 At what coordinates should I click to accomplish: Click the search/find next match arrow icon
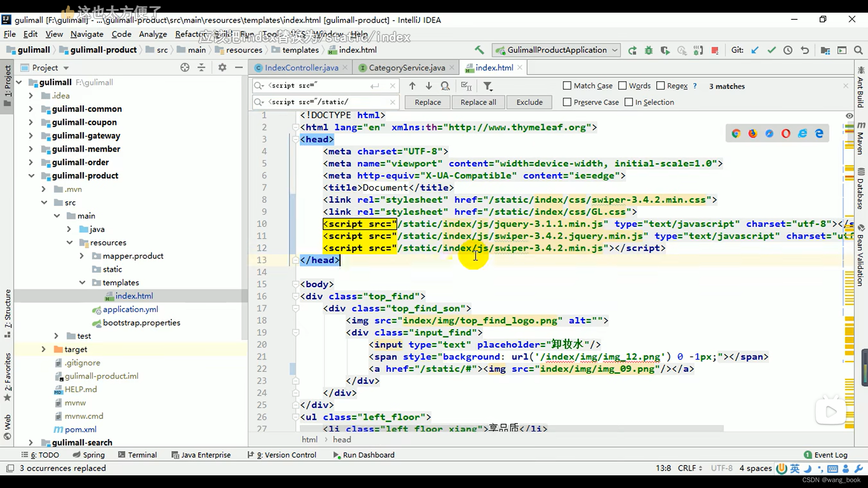[429, 86]
